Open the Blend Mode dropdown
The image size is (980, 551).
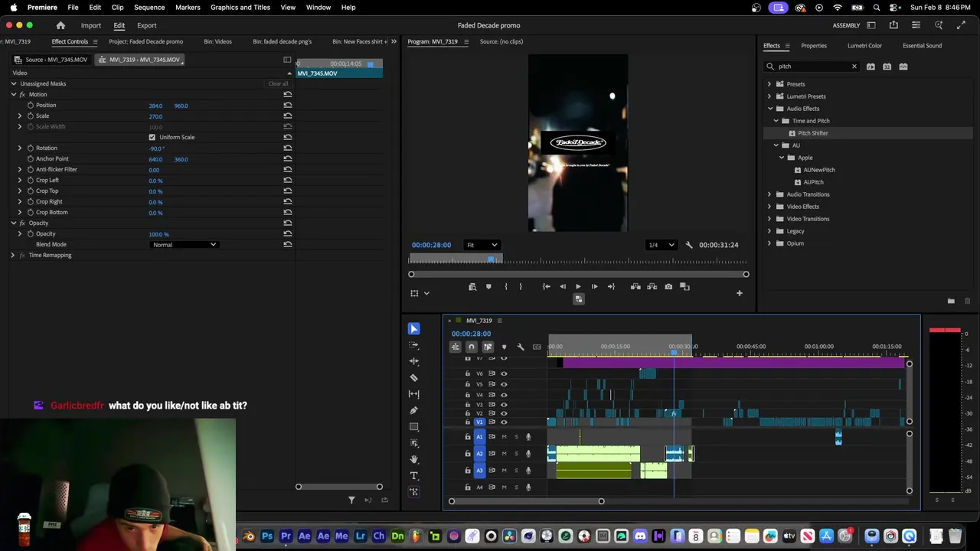[x=184, y=245]
